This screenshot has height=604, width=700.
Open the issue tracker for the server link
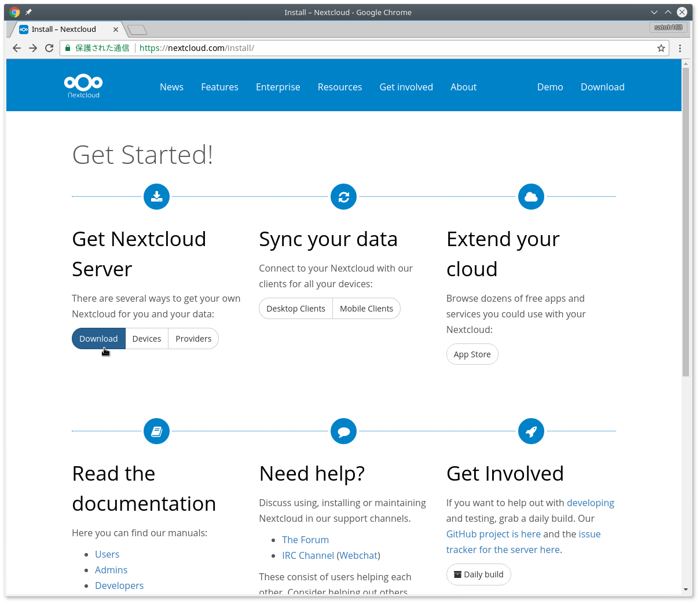[523, 542]
